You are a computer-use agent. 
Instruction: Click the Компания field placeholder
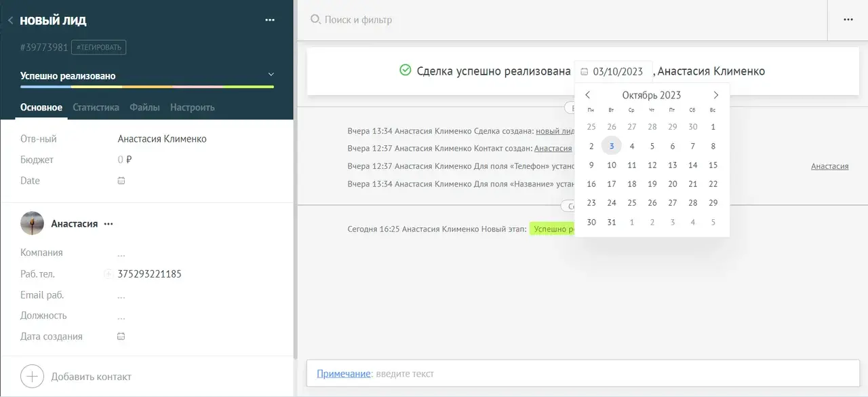tap(121, 253)
